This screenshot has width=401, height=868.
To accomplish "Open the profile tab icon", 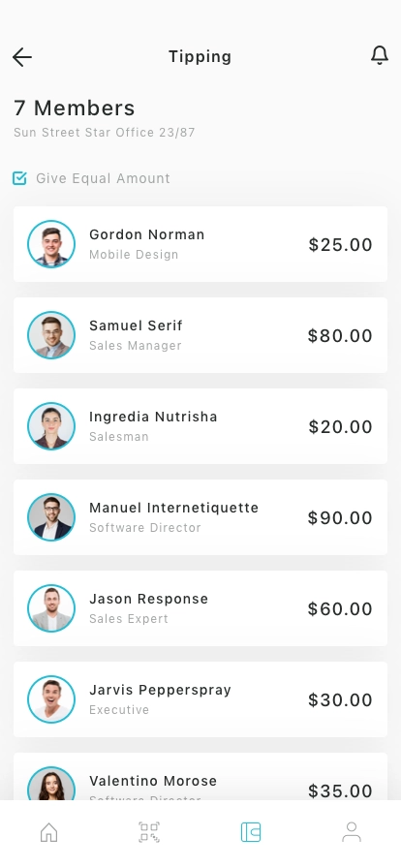I will click(x=352, y=832).
